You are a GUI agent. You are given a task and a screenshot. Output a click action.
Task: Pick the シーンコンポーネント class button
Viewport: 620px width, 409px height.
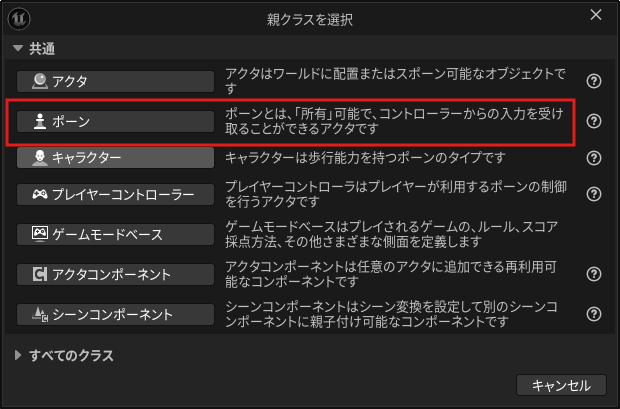coord(116,314)
